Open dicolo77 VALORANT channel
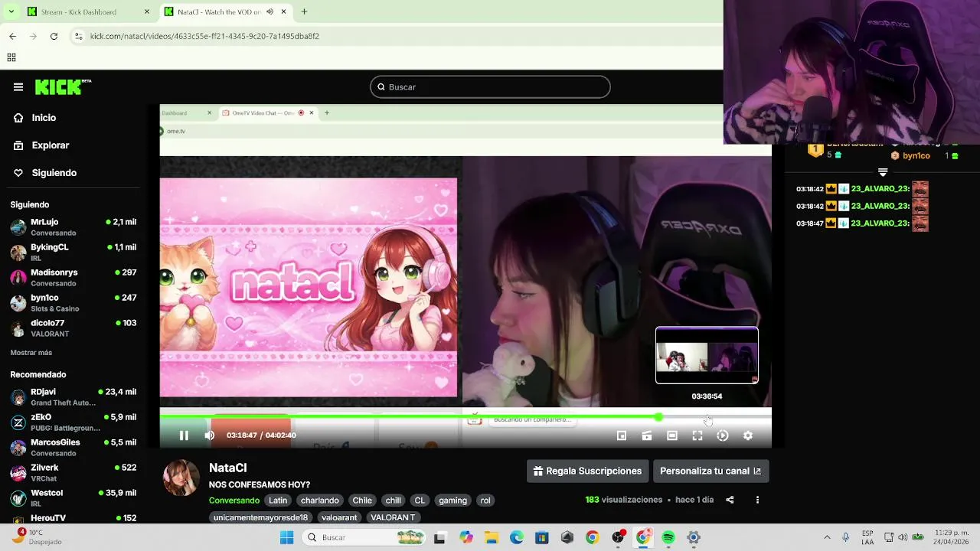The height and width of the screenshot is (551, 980). pyautogui.click(x=73, y=328)
